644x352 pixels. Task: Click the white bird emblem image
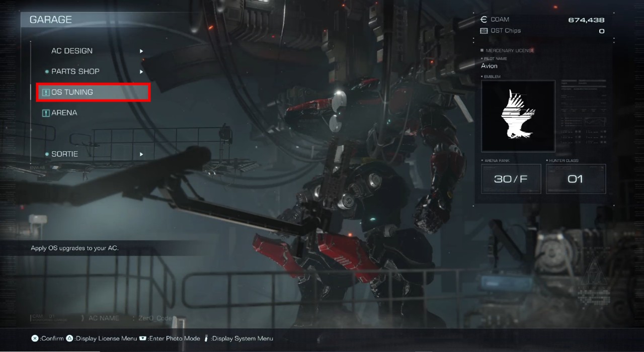point(518,116)
